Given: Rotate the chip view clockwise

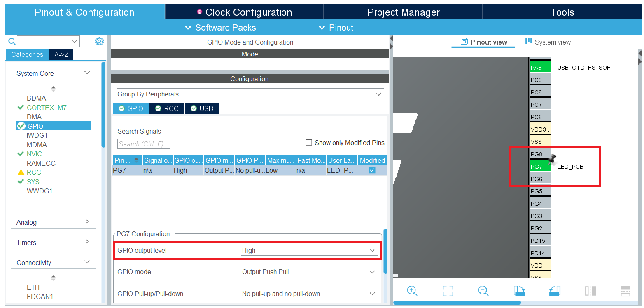Looking at the screenshot, I should (519, 291).
